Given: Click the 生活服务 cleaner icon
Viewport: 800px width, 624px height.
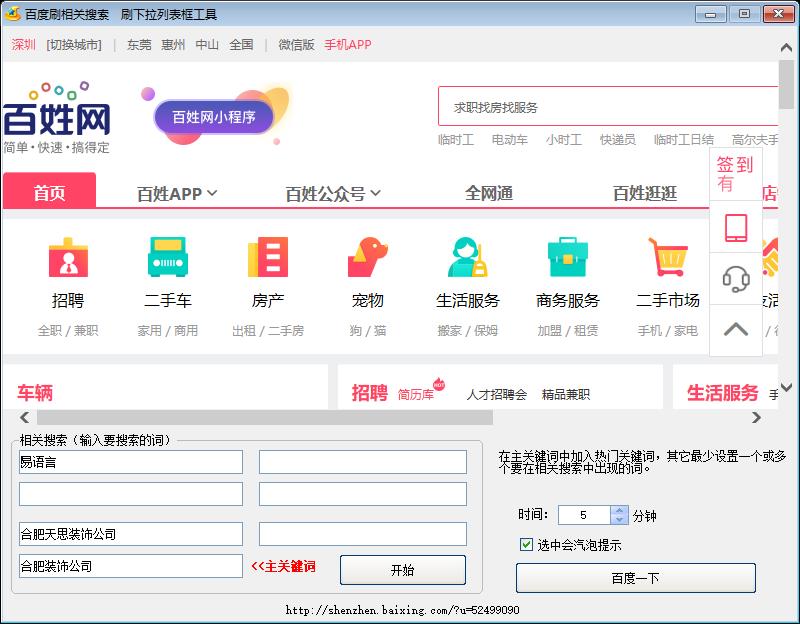Looking at the screenshot, I should (x=467, y=257).
